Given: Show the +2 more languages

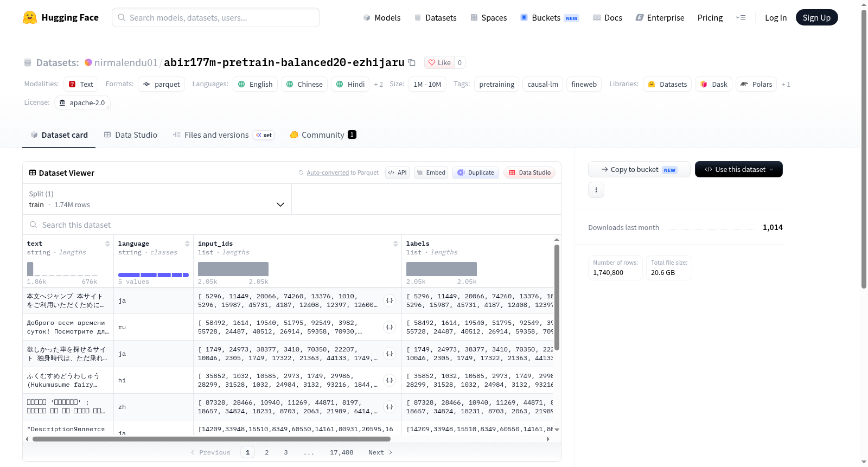Looking at the screenshot, I should click(x=378, y=84).
